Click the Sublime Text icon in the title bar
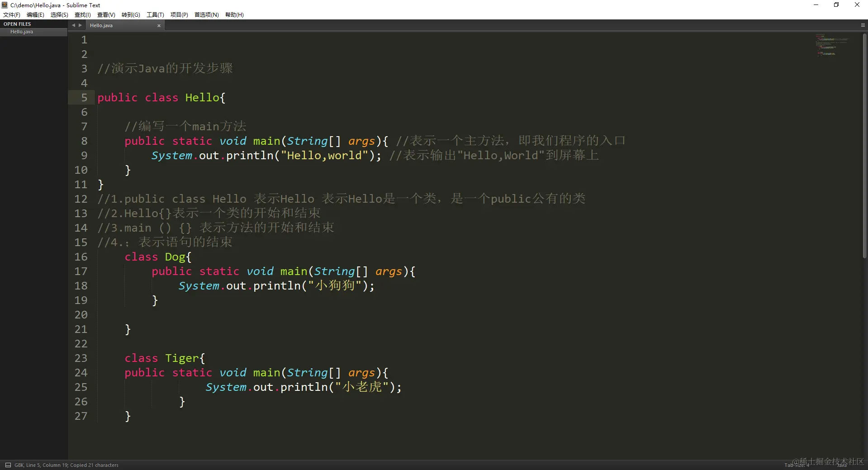Viewport: 868px width, 470px height. click(x=5, y=5)
